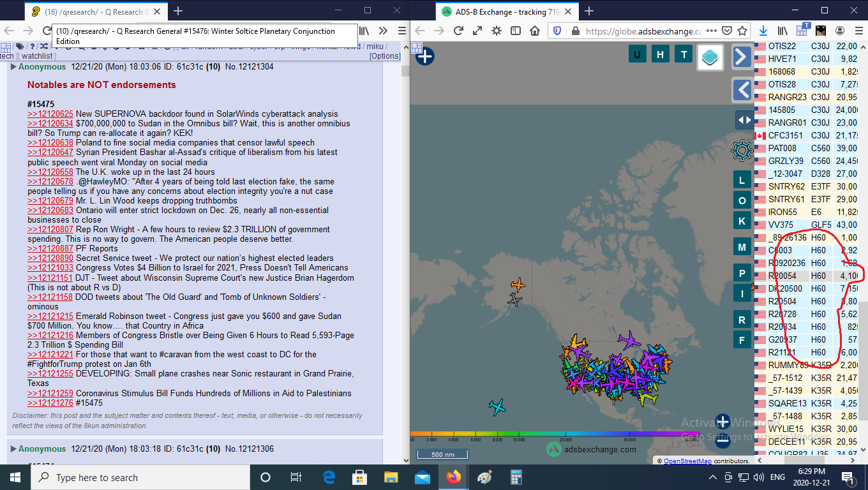The height and width of the screenshot is (490, 868).
Task: Toggle the H filter button on map
Action: pos(660,54)
